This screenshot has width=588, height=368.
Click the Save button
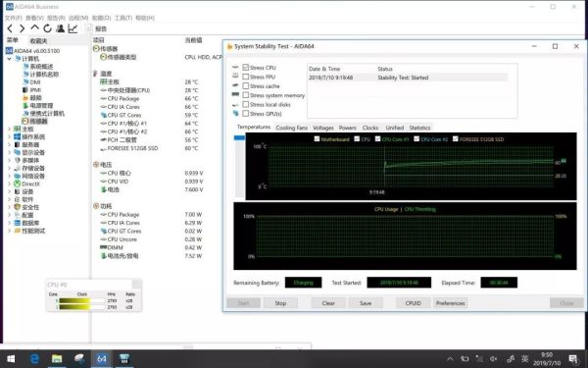(366, 303)
